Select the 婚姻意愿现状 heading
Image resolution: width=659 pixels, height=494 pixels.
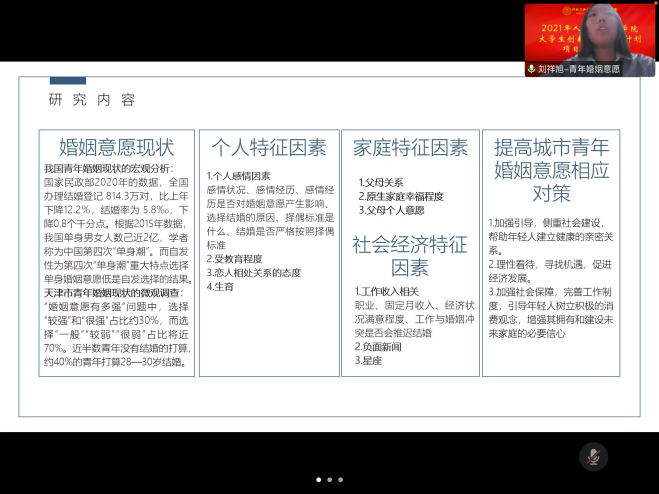(117, 148)
